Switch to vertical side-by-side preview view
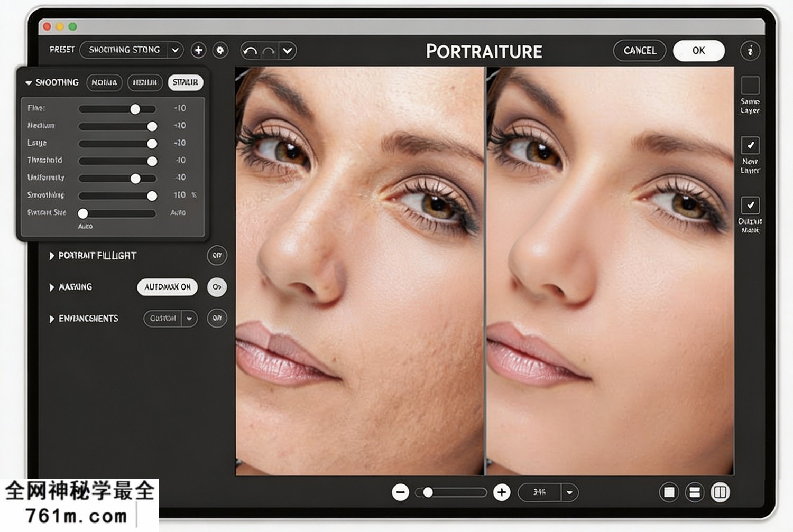Image resolution: width=793 pixels, height=532 pixels. pos(720,492)
